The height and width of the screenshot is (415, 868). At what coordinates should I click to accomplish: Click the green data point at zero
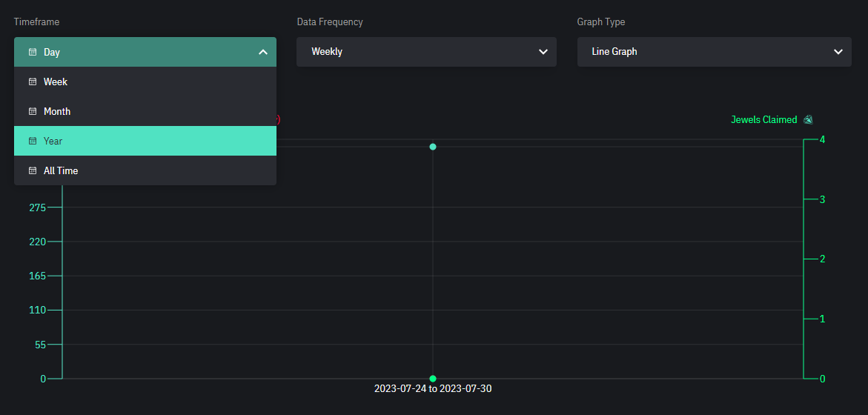click(433, 379)
